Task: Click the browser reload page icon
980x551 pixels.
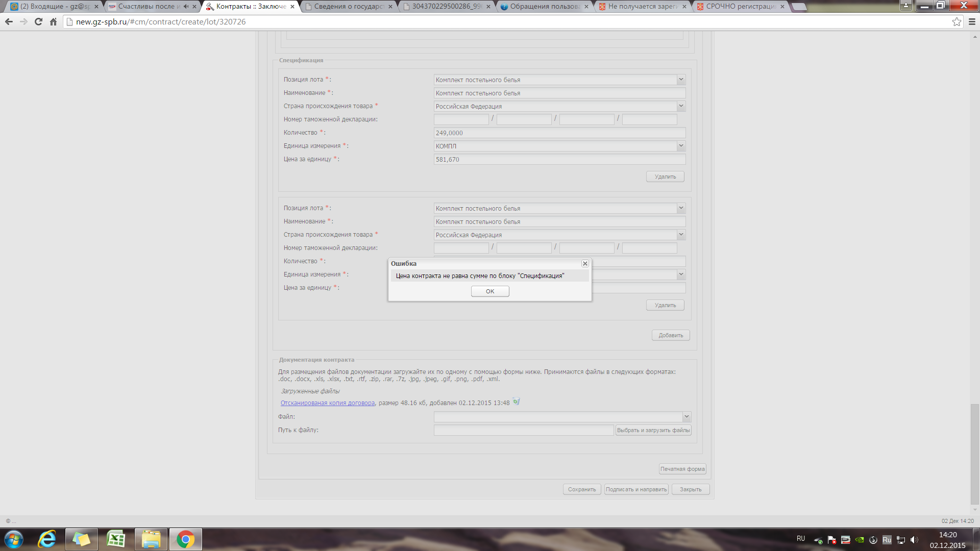Action: click(x=38, y=21)
